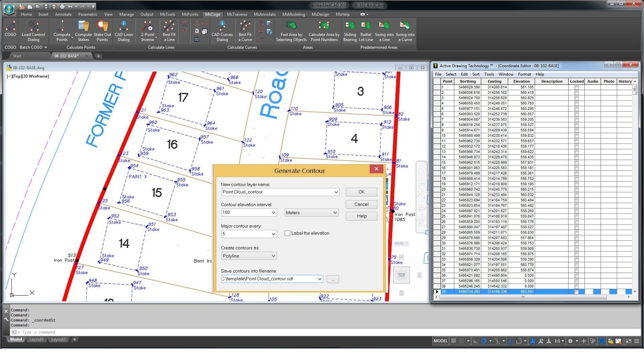The width and height of the screenshot is (644, 352).
Task: Click the Save icon in quick access toolbar
Action: 46,6
